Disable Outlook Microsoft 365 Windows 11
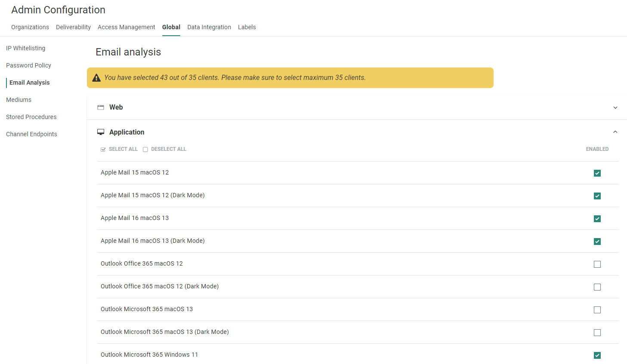627x364 pixels. 597,355
